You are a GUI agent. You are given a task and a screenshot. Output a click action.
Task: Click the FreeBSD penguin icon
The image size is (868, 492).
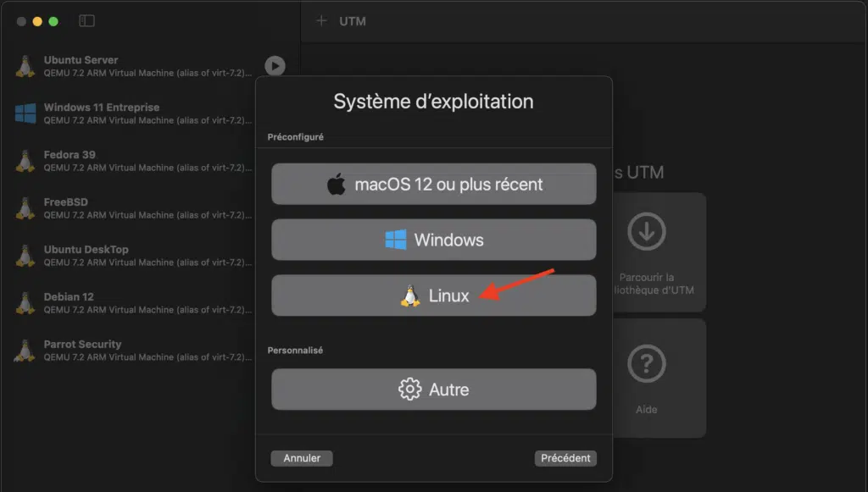pyautogui.click(x=25, y=208)
